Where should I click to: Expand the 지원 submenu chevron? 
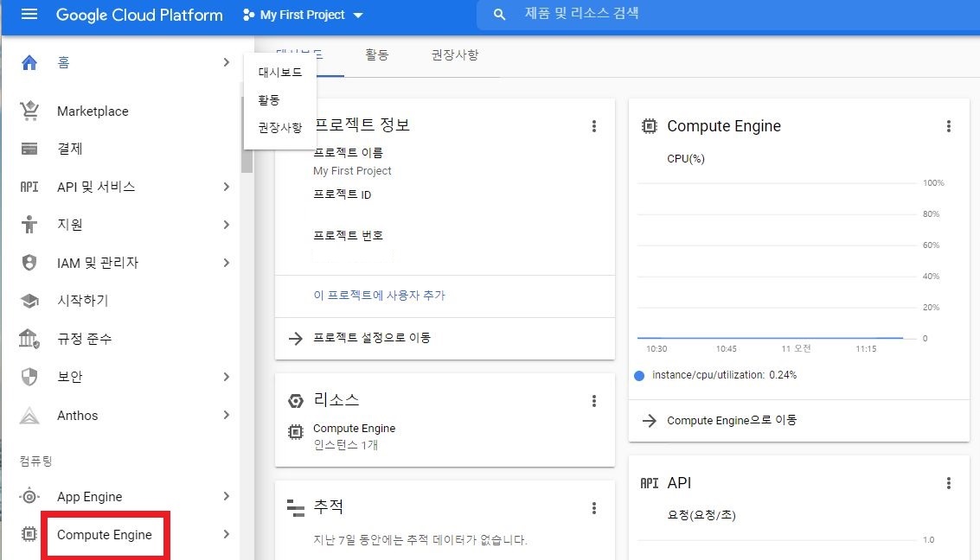(227, 224)
